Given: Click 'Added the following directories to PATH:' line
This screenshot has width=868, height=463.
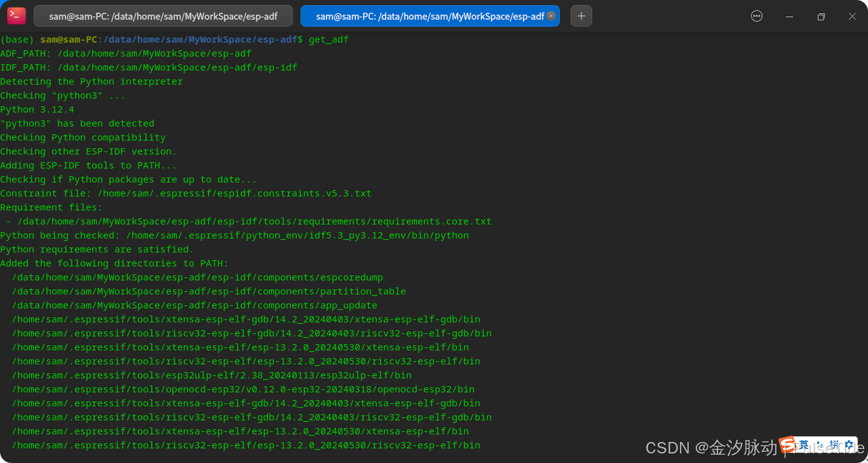Looking at the screenshot, I should [114, 263].
